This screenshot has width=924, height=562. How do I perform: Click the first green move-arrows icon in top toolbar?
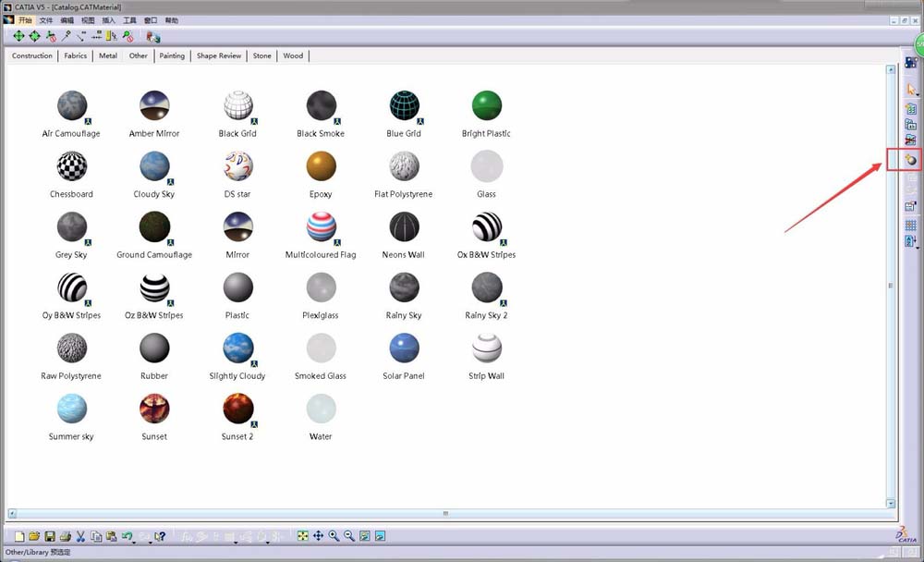click(x=18, y=37)
